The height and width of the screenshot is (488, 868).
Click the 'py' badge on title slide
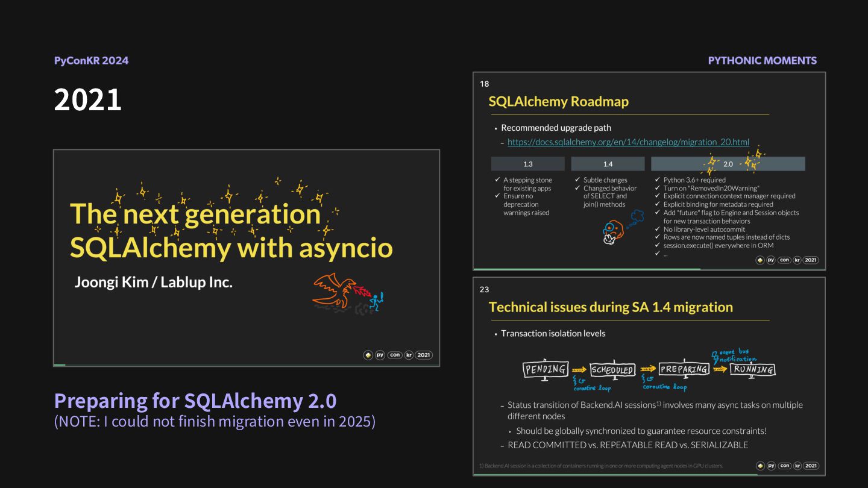click(380, 355)
